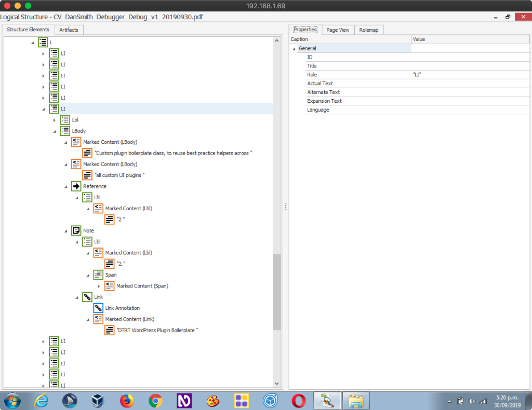Collapse the General properties group

click(294, 49)
